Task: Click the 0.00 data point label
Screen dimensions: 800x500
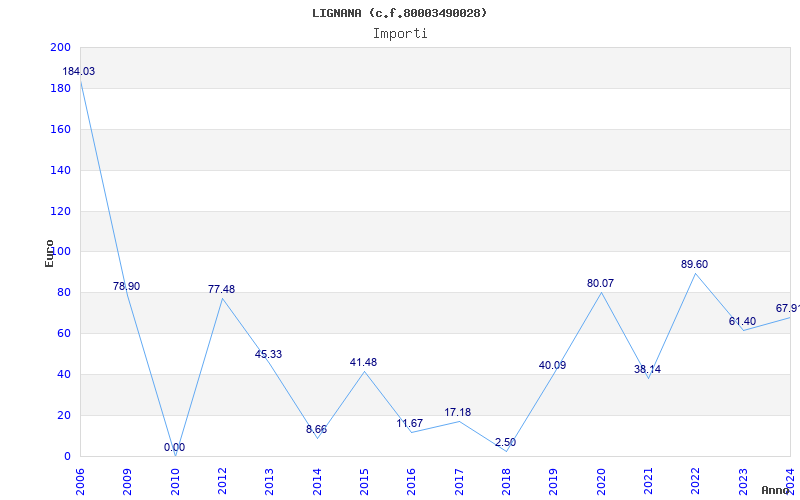Action: pyautogui.click(x=174, y=447)
